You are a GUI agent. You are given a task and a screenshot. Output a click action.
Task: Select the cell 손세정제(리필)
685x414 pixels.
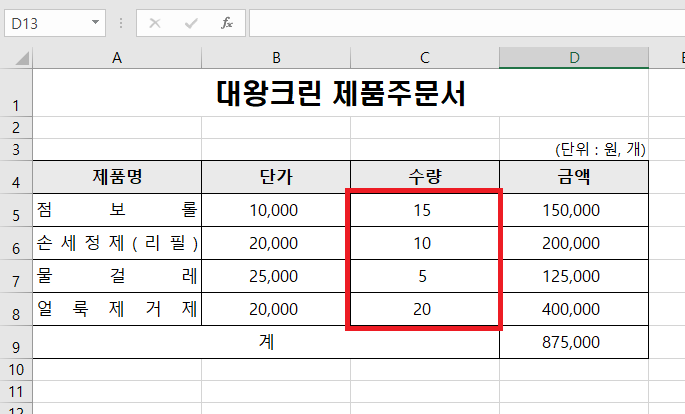pyautogui.click(x=117, y=243)
